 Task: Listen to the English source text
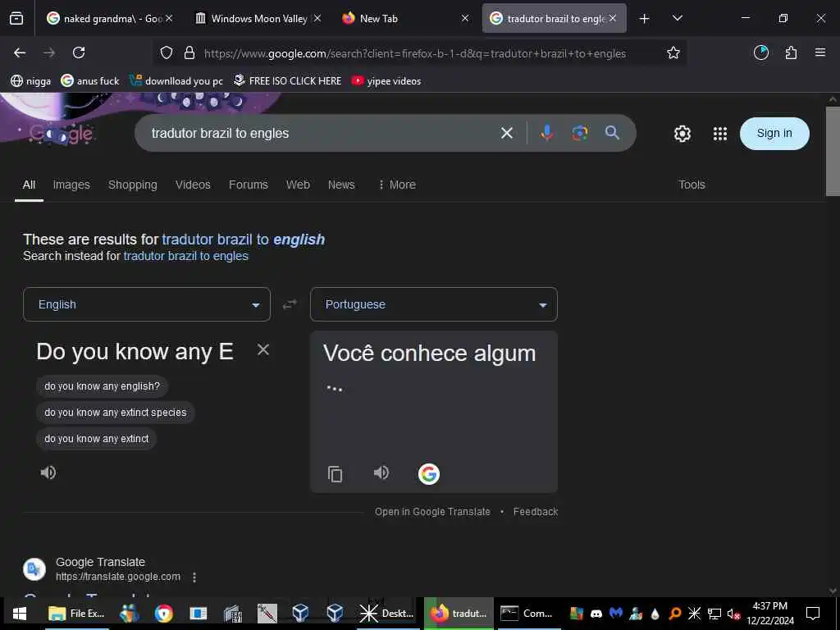(x=48, y=472)
